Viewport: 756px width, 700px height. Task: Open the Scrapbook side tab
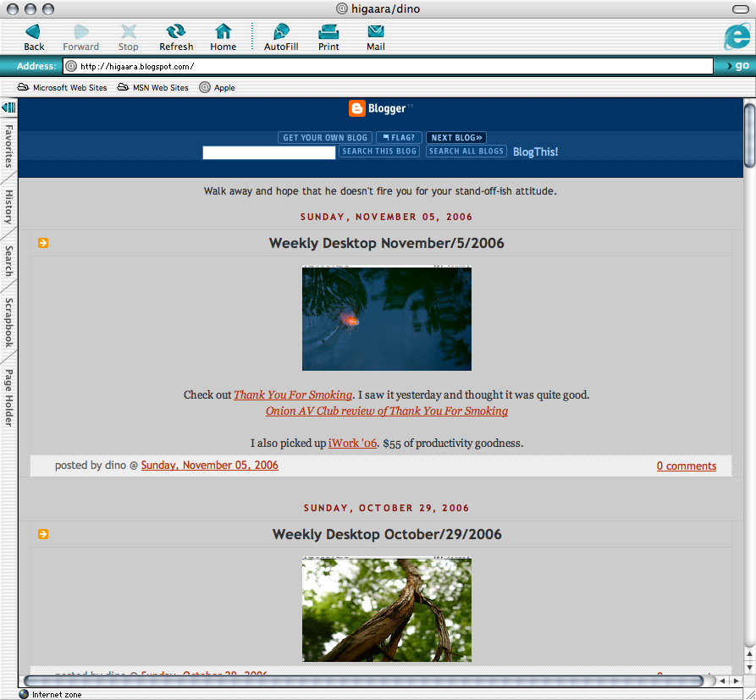coord(8,322)
